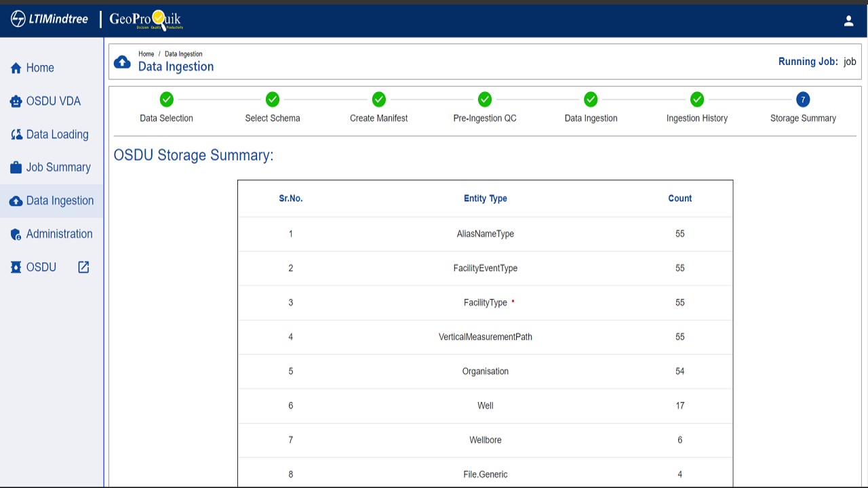Open Data Ingestion in sidebar menu
Screen dimensions: 868x488
60,201
